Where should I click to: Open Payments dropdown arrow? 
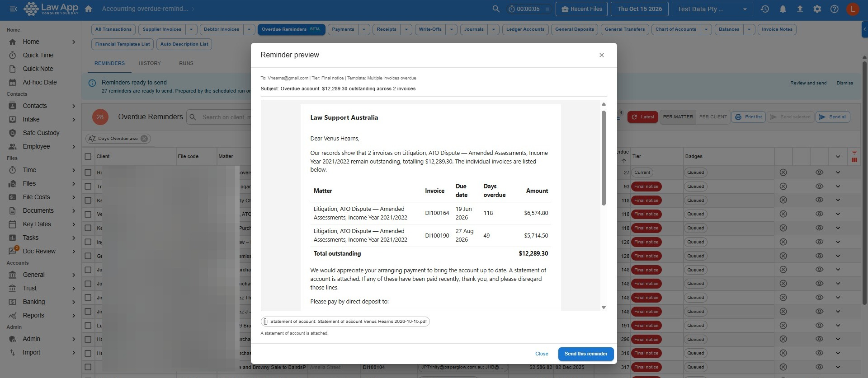(364, 29)
